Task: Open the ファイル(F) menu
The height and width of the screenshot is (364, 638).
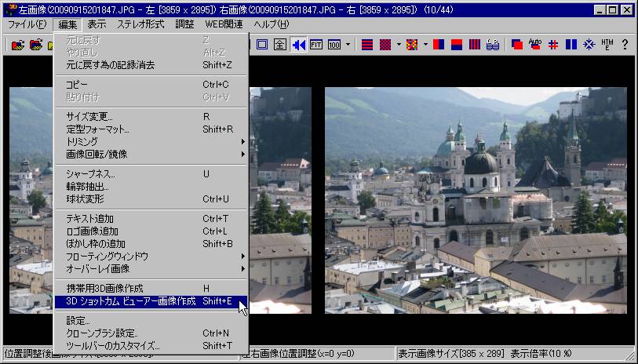Action: pyautogui.click(x=27, y=24)
